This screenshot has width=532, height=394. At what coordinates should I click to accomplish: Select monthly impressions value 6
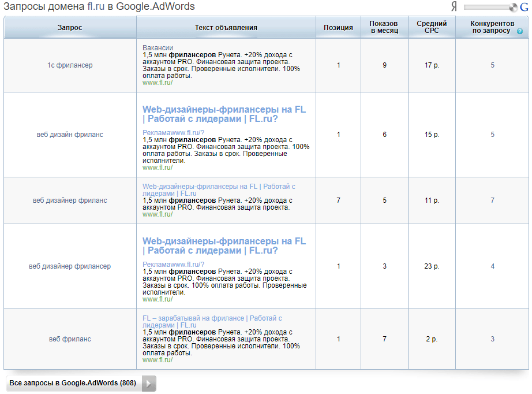[384, 135]
